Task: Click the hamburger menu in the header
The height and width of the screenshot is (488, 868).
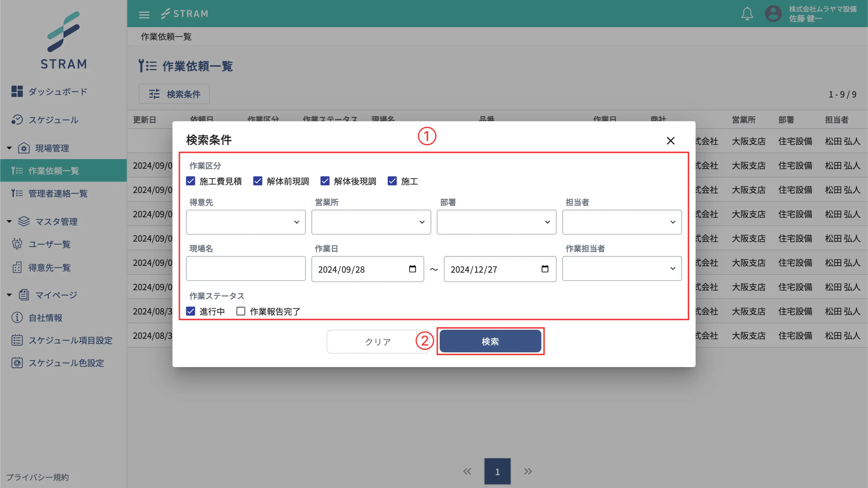Action: pos(144,14)
